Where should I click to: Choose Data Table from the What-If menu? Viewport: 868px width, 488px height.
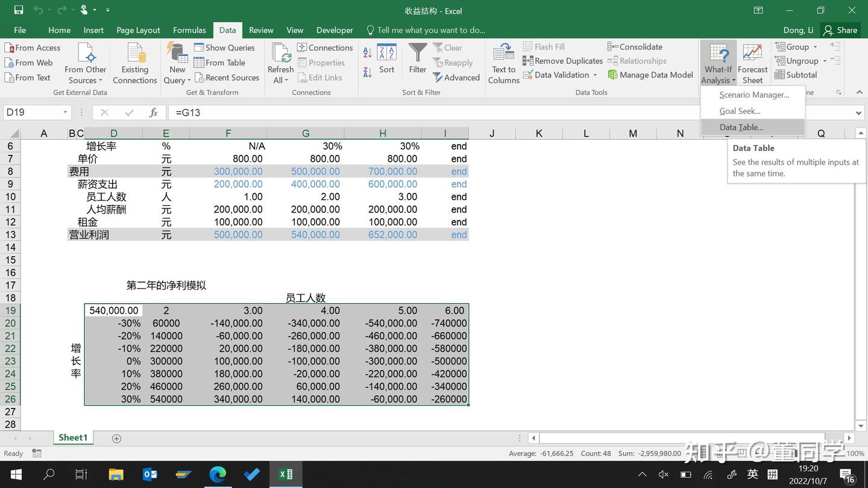click(x=741, y=127)
